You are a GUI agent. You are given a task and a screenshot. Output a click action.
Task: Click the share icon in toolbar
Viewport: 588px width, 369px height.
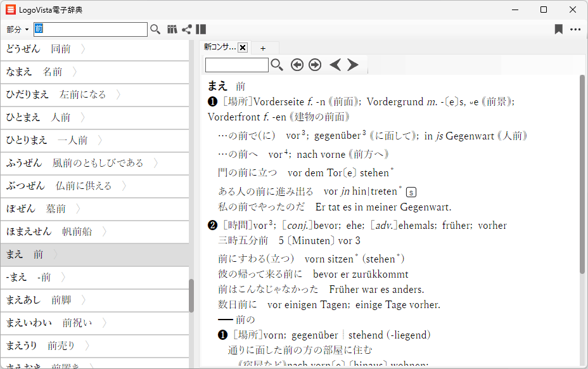click(x=187, y=29)
